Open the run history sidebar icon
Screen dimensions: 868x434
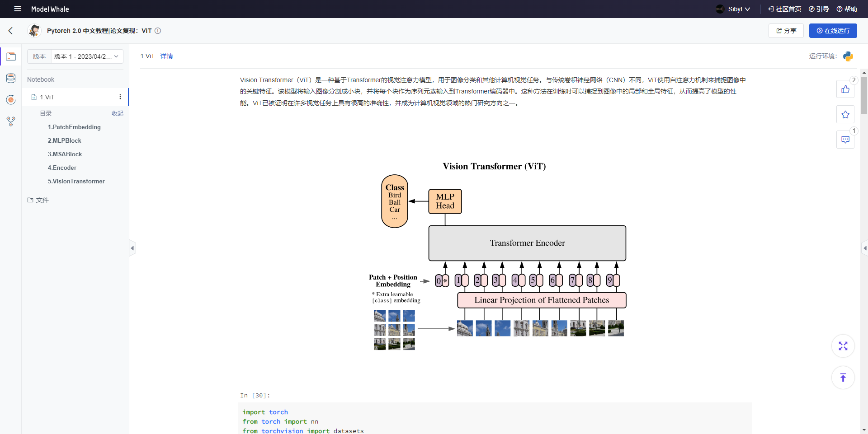tap(11, 100)
